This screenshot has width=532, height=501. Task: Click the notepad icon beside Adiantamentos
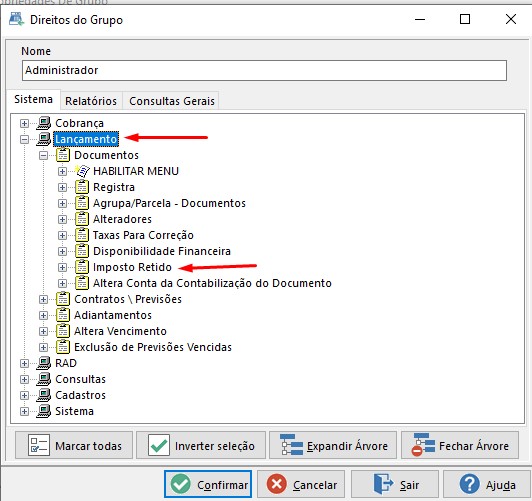63,315
